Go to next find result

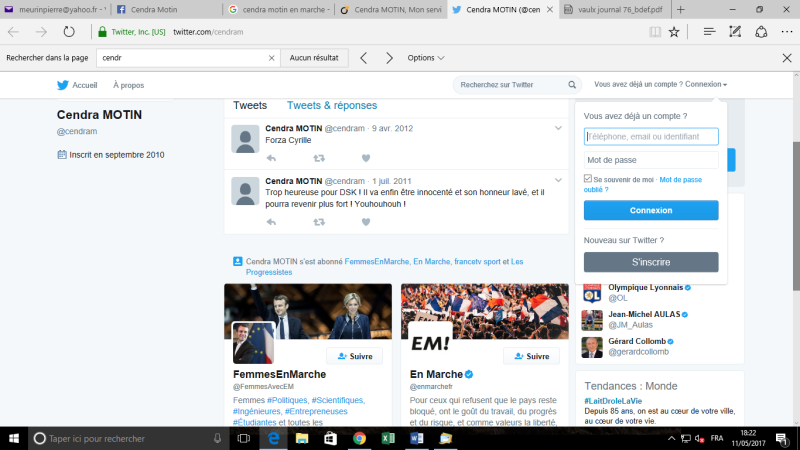pyautogui.click(x=389, y=58)
